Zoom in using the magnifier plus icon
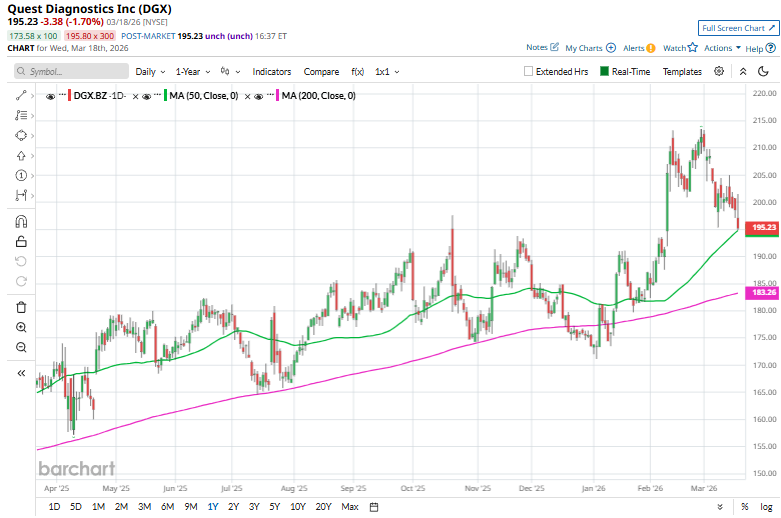 pyautogui.click(x=21, y=327)
